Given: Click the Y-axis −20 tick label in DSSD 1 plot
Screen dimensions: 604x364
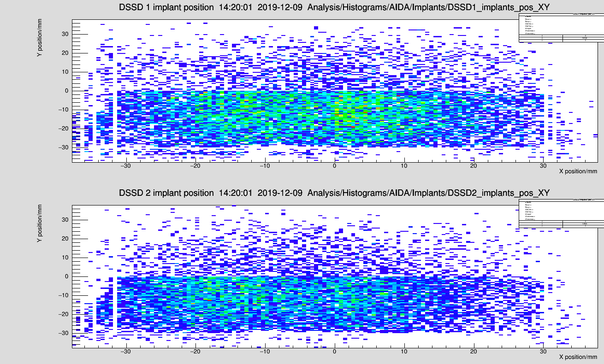Looking at the screenshot, I should tap(64, 129).
